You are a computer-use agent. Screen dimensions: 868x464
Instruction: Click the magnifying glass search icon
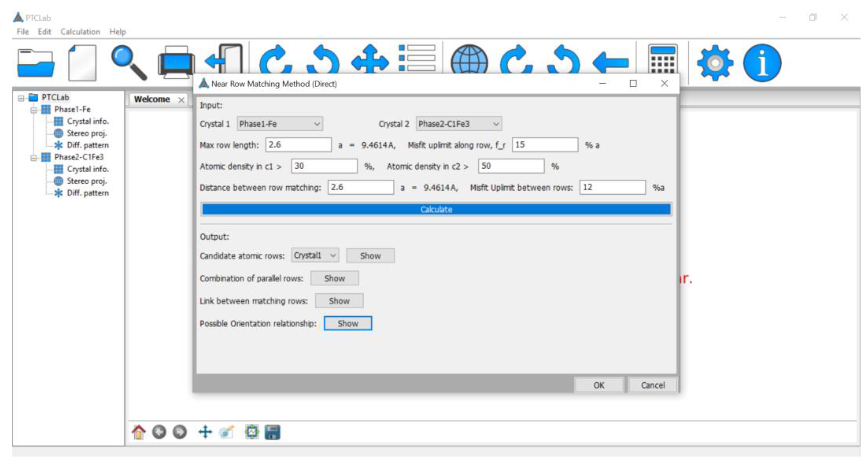tap(128, 62)
